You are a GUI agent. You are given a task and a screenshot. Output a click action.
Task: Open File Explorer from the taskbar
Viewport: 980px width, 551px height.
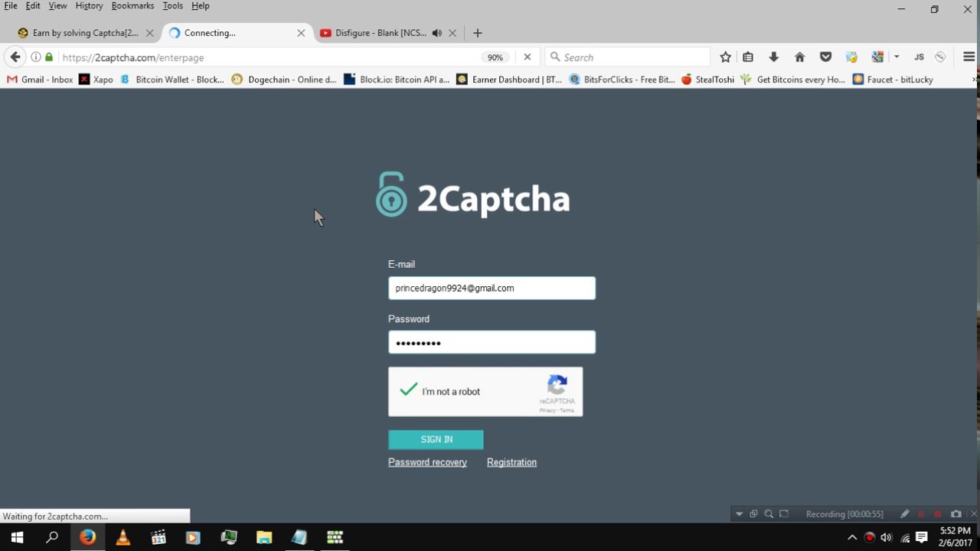pos(264,537)
